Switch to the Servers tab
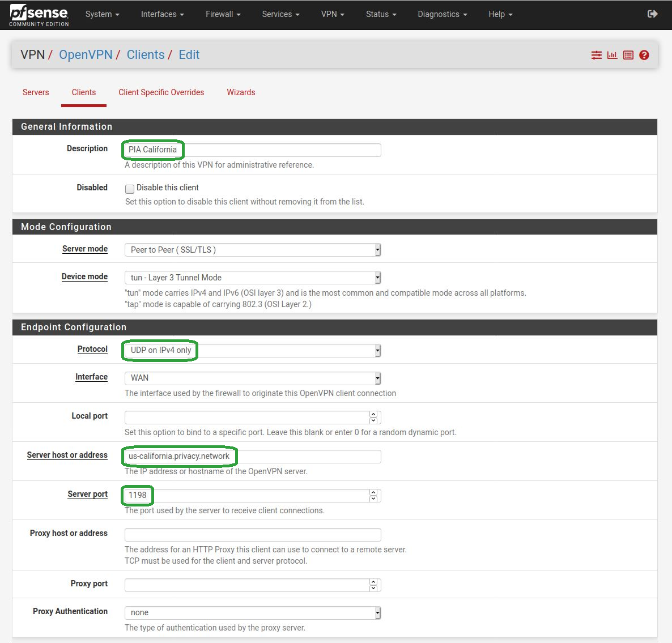The width and height of the screenshot is (672, 643). (x=36, y=92)
